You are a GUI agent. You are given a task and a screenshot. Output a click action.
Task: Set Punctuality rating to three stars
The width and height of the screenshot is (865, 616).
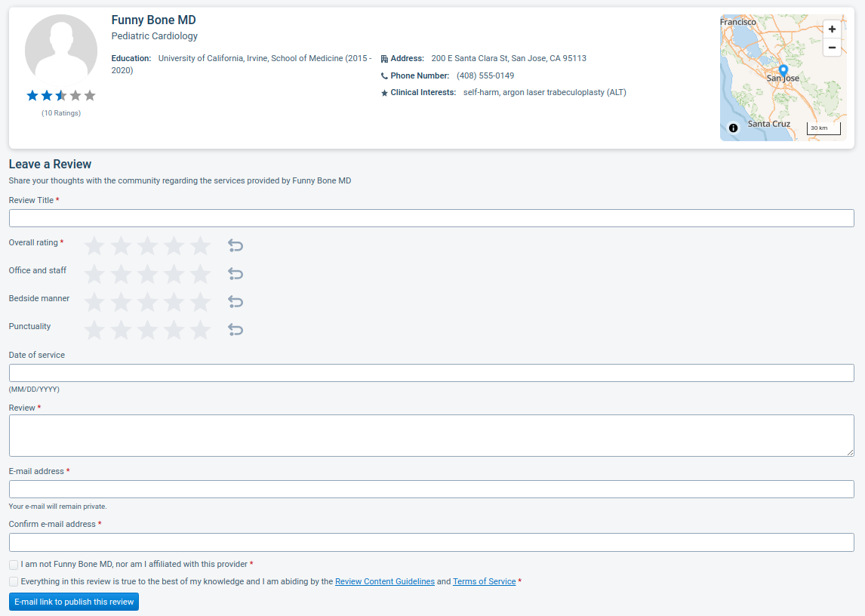click(147, 329)
